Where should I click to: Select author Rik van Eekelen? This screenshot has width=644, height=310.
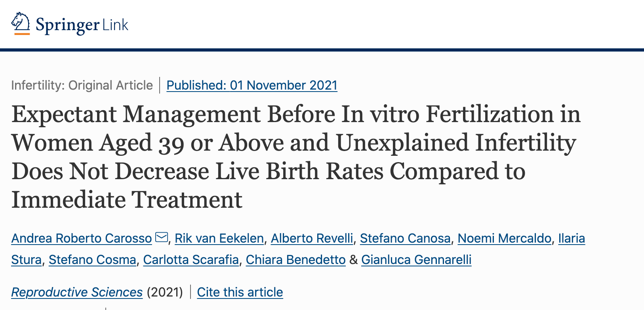pyautogui.click(x=219, y=239)
